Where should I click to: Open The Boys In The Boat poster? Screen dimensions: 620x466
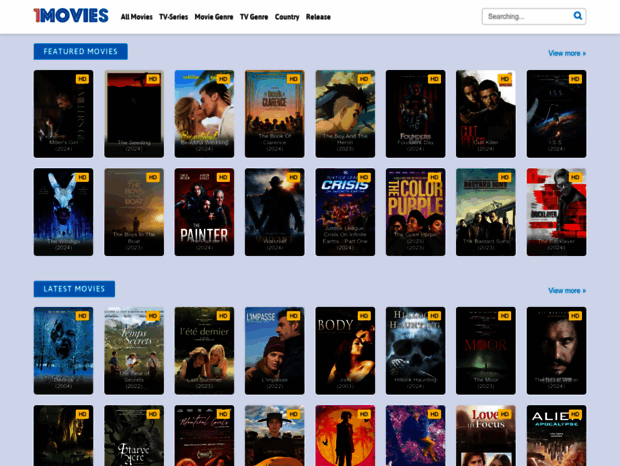pyautogui.click(x=134, y=212)
